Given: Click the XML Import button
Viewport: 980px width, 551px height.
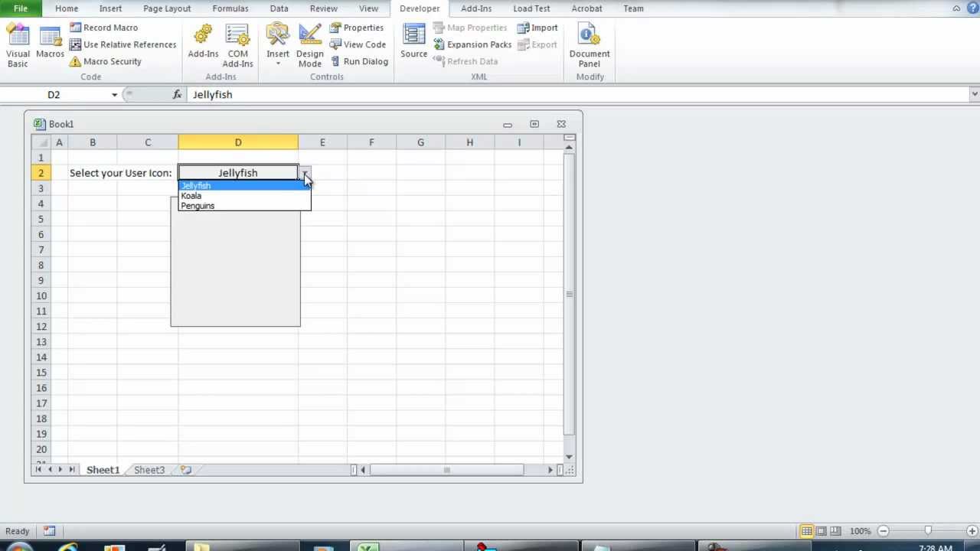Looking at the screenshot, I should [537, 28].
